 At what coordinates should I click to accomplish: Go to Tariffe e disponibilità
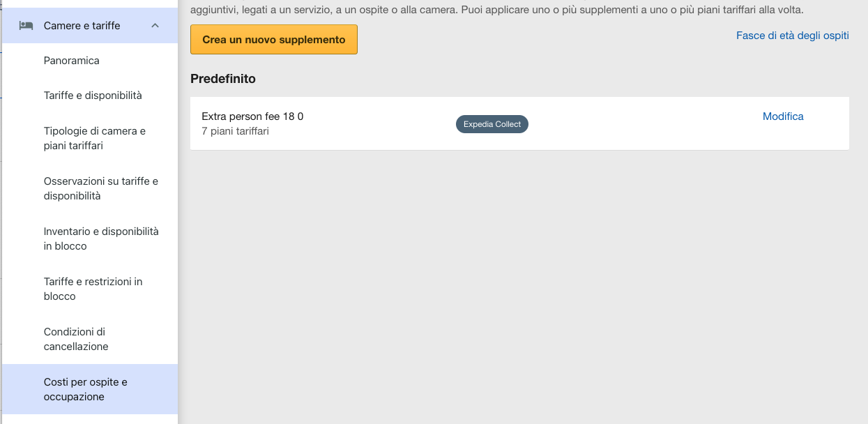(x=90, y=96)
